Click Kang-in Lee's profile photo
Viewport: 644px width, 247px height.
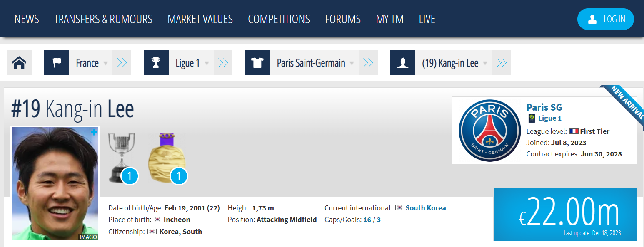55,183
